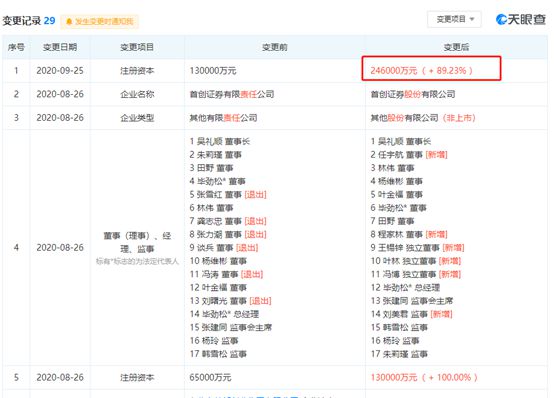This screenshot has height=398, width=554.
Task: Click the 变更日期 column header
Action: pyautogui.click(x=60, y=47)
